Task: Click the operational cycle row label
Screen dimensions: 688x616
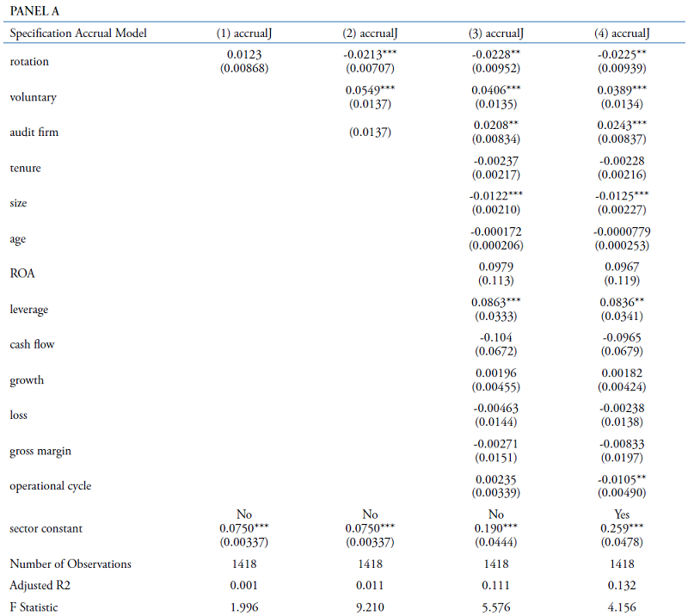Action: (x=51, y=486)
